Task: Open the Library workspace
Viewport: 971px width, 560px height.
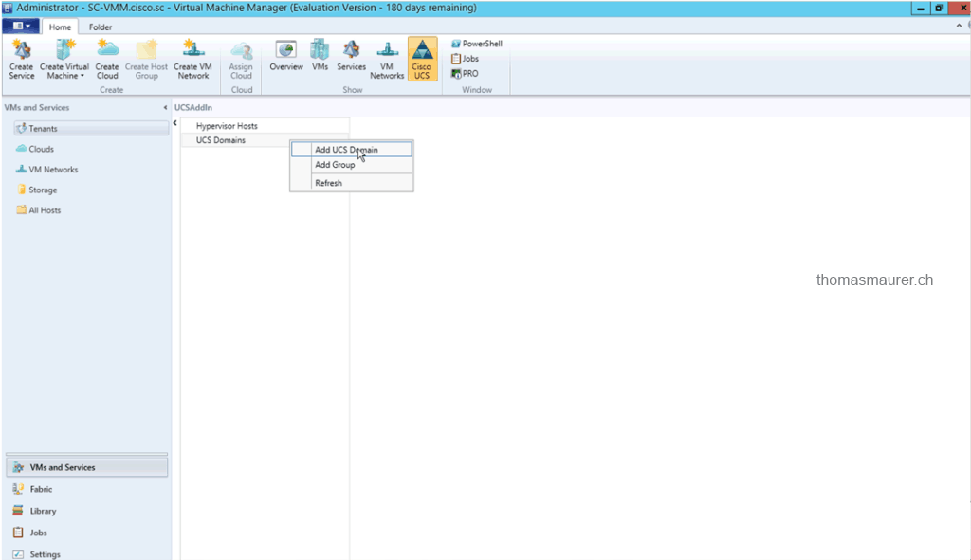Action: point(86,511)
